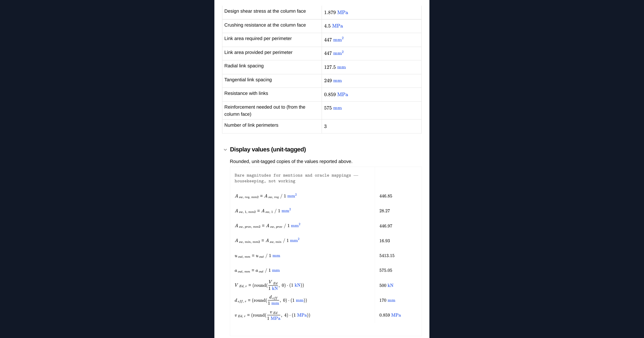Click the A sw,prov,mm2 equation
The height and width of the screenshot is (338, 644).
pyautogui.click(x=267, y=226)
